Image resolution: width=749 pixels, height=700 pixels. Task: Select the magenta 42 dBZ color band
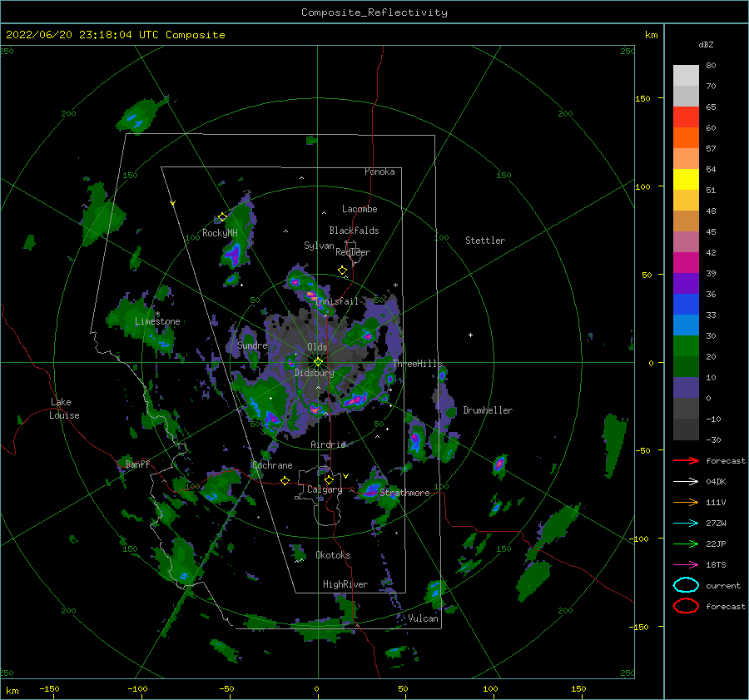686,263
